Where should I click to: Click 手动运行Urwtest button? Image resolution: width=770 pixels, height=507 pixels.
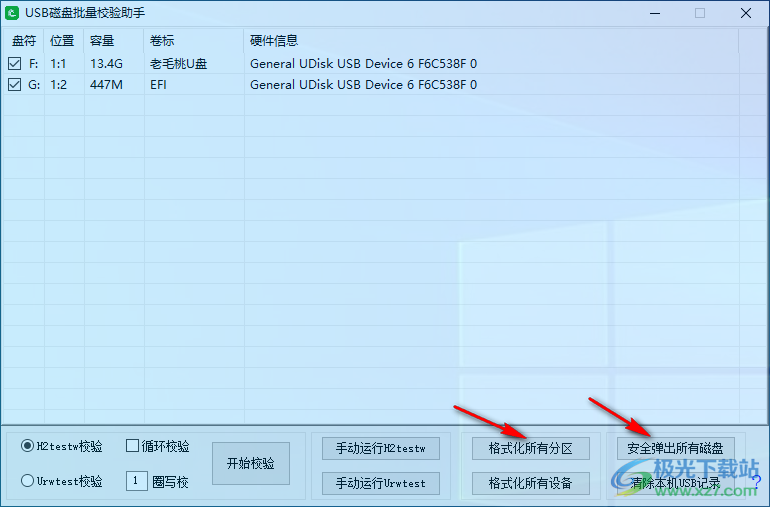381,483
